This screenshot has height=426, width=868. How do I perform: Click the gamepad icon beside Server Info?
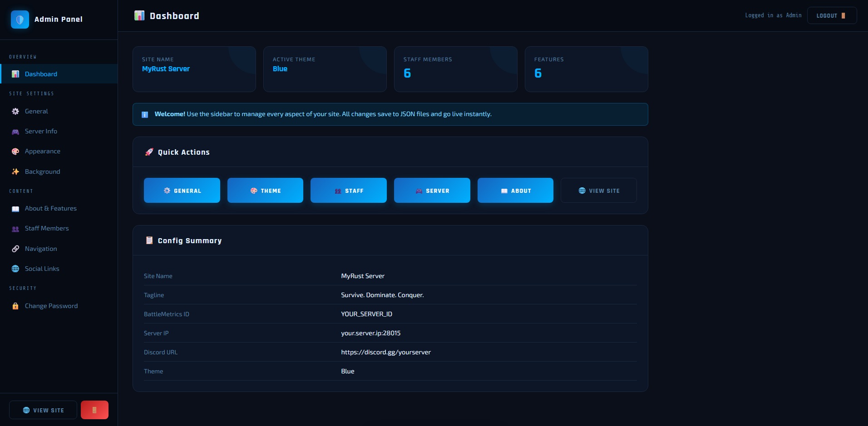(15, 132)
